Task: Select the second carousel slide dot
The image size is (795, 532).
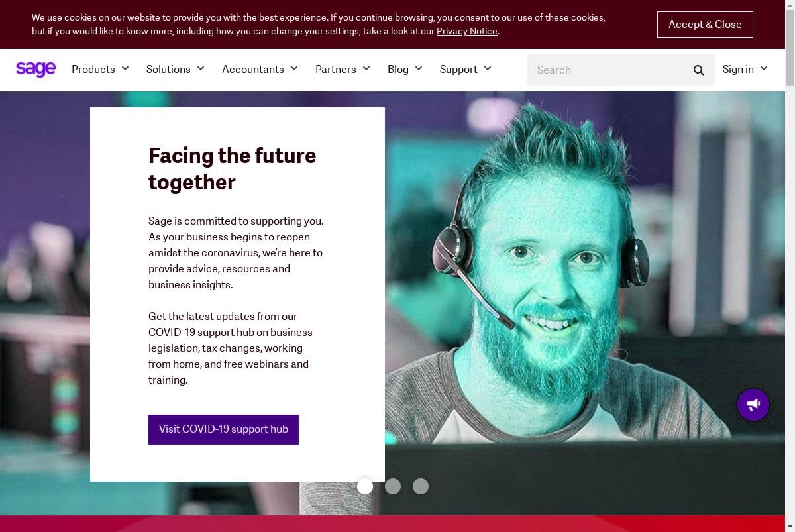Action: coord(393,486)
